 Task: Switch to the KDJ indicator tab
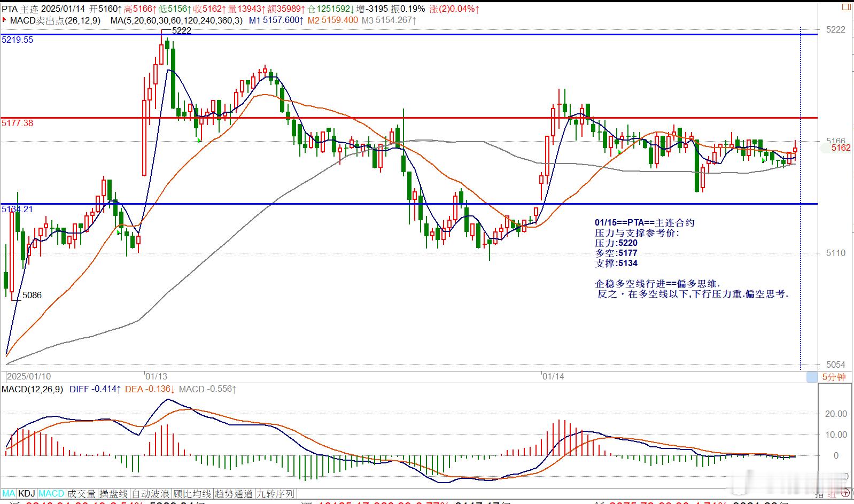pos(26,493)
